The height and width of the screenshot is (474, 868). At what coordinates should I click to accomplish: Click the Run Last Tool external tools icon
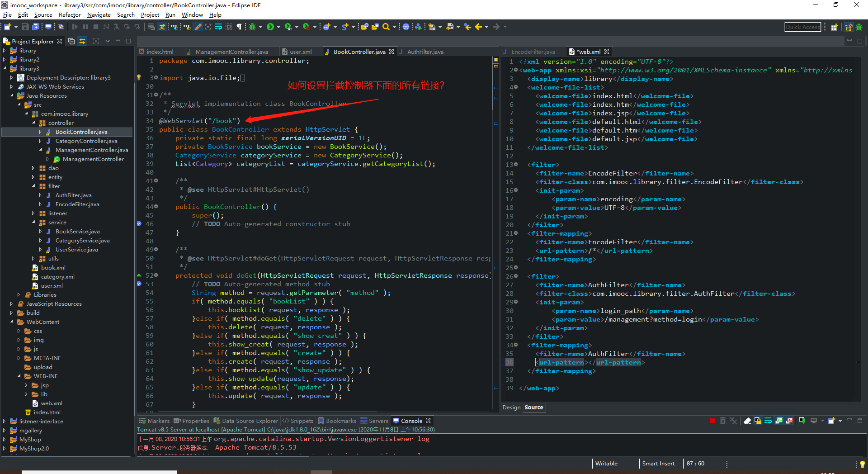point(306,27)
